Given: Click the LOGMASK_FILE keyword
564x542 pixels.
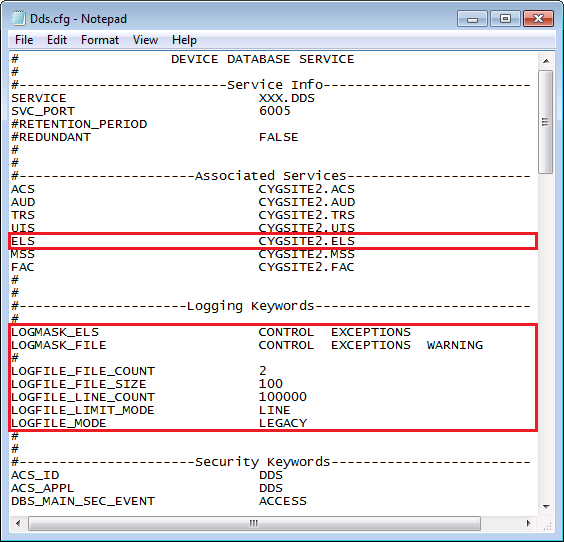Looking at the screenshot, I should pyautogui.click(x=59, y=345).
